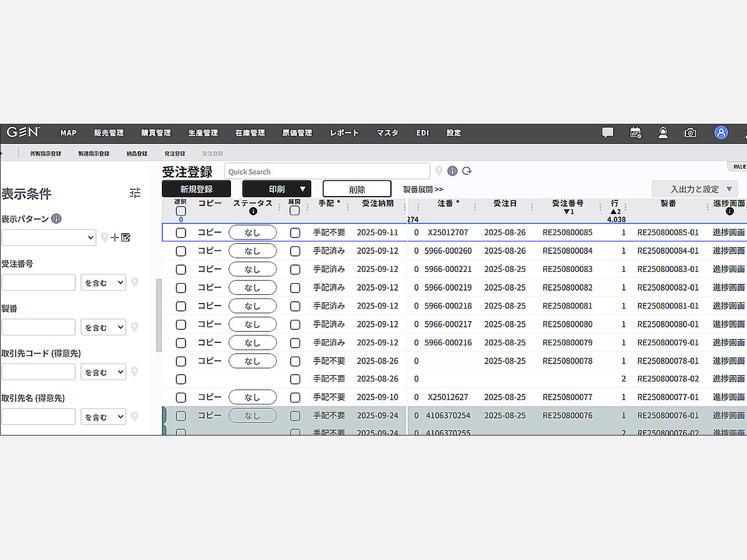Check the select box for order RE250800085
747x560 pixels.
coord(181,233)
